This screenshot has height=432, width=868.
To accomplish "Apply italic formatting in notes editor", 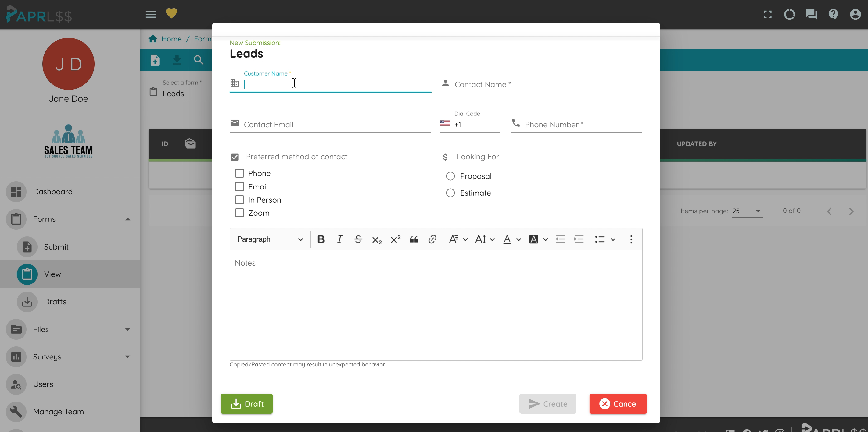I will point(339,239).
